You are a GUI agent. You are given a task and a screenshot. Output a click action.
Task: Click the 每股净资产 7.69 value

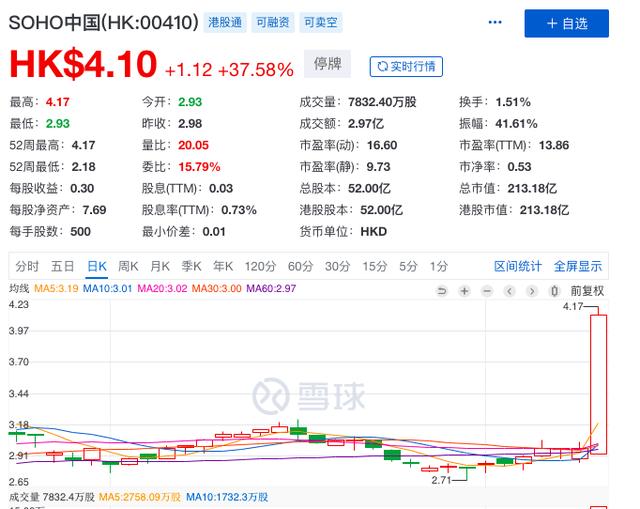click(x=94, y=210)
